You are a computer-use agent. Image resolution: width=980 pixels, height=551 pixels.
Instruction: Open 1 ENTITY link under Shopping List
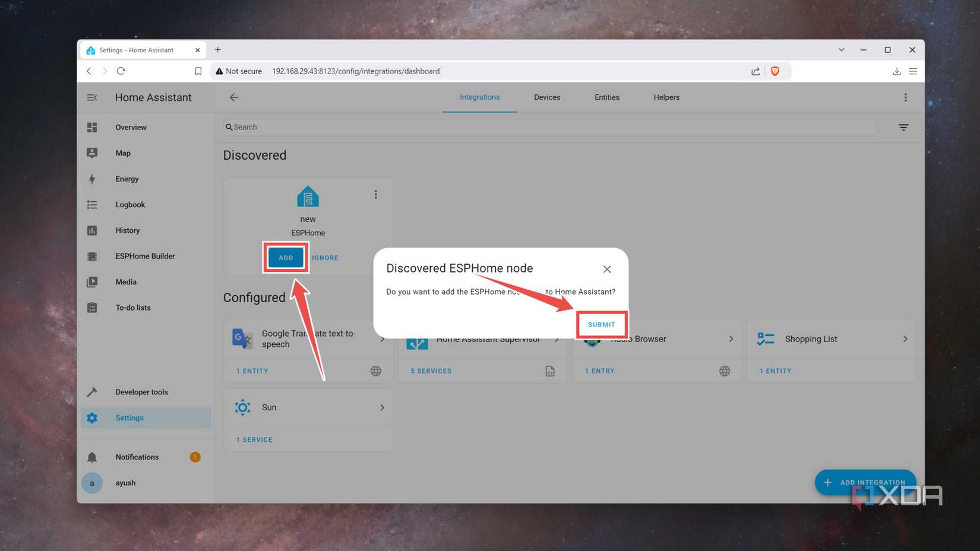[x=775, y=371]
